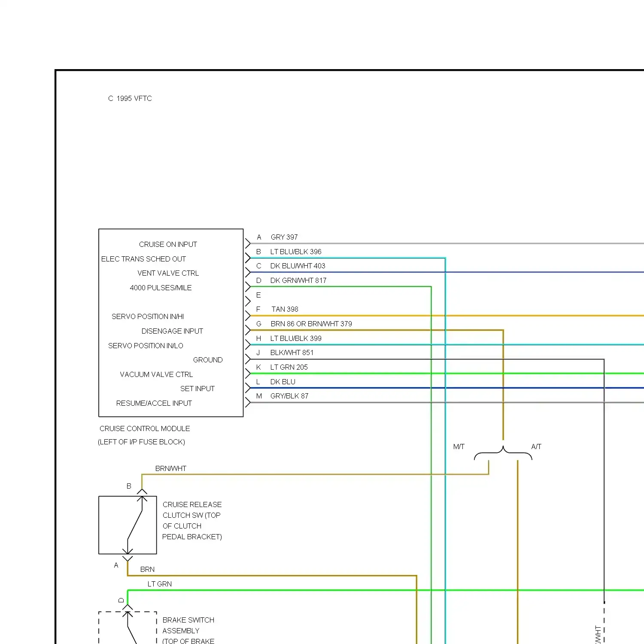This screenshot has width=644, height=644.
Task: Select 'BRAKE SWITCH' caption text
Action: (x=188, y=620)
